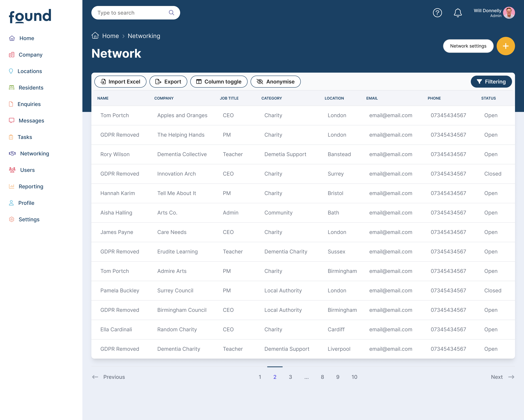This screenshot has width=524, height=420.
Task: Navigate to page 3 in pagination
Action: click(x=290, y=377)
